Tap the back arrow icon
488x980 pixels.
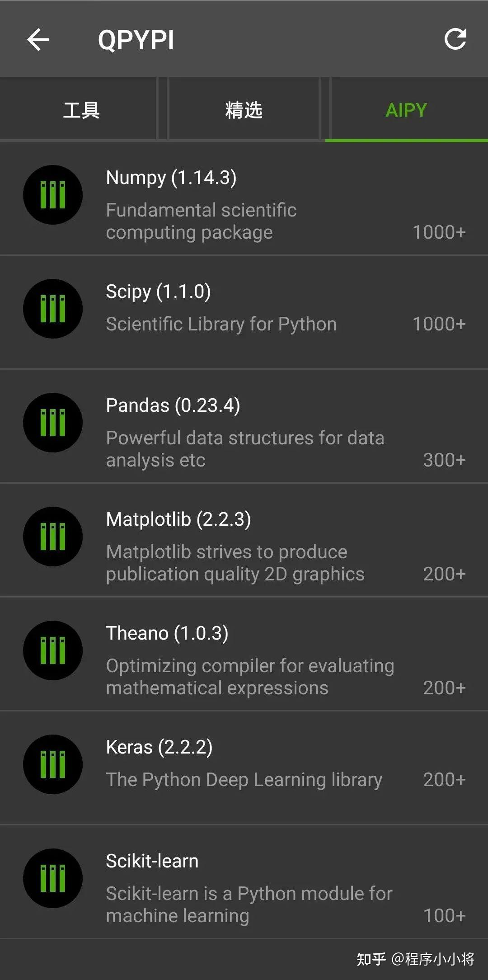click(38, 39)
